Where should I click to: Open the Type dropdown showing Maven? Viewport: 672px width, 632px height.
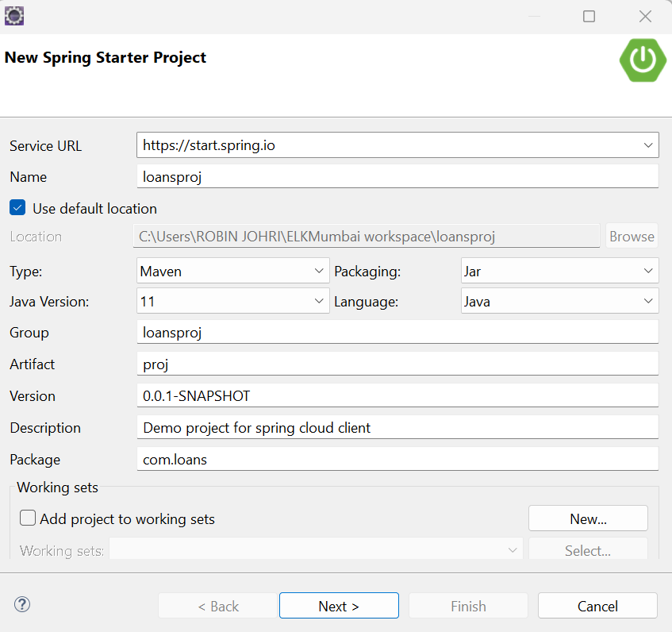(233, 272)
